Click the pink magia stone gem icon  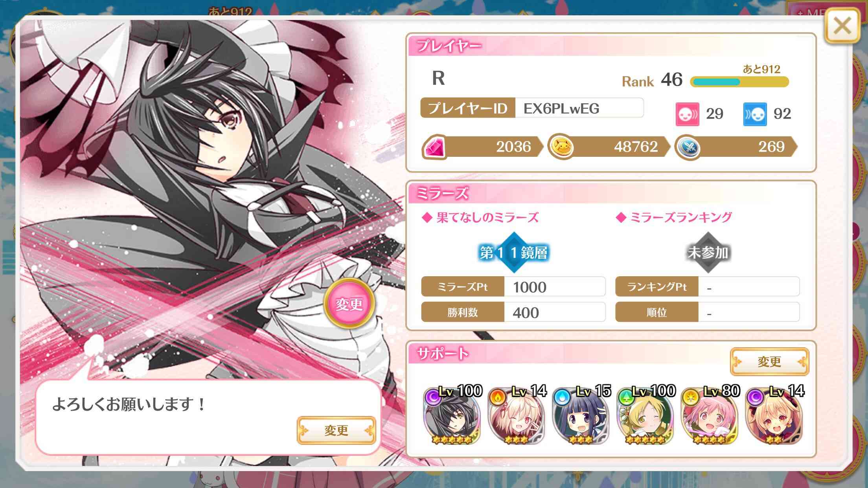tap(434, 148)
